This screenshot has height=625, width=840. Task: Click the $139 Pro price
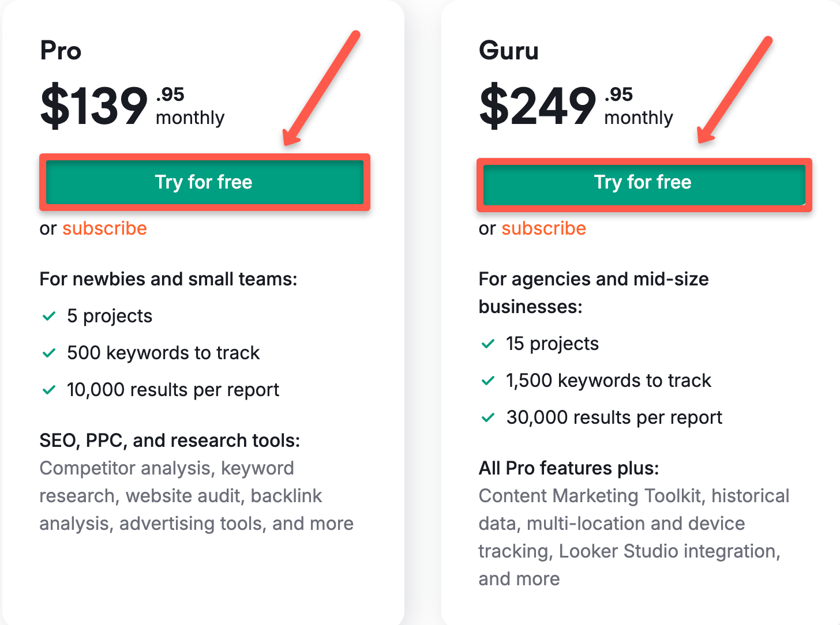(92, 106)
